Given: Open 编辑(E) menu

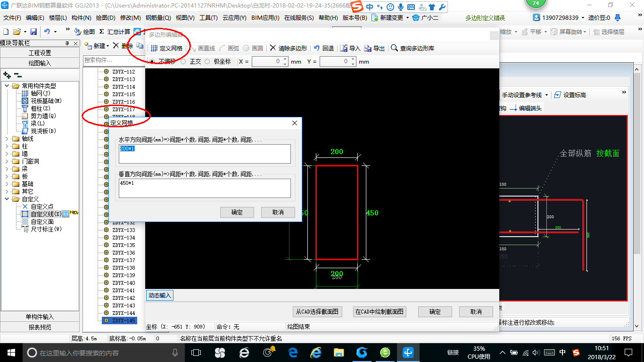Looking at the screenshot, I should click(35, 18).
